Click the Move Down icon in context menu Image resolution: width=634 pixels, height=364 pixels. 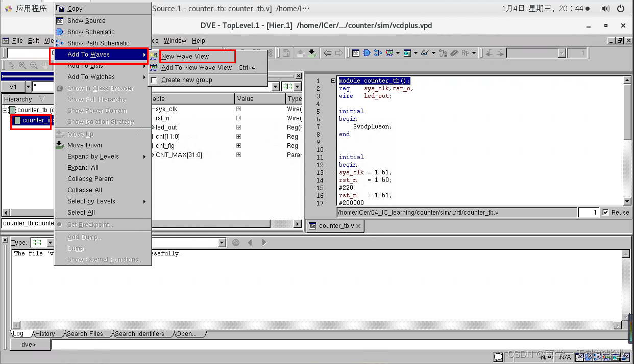(x=60, y=145)
